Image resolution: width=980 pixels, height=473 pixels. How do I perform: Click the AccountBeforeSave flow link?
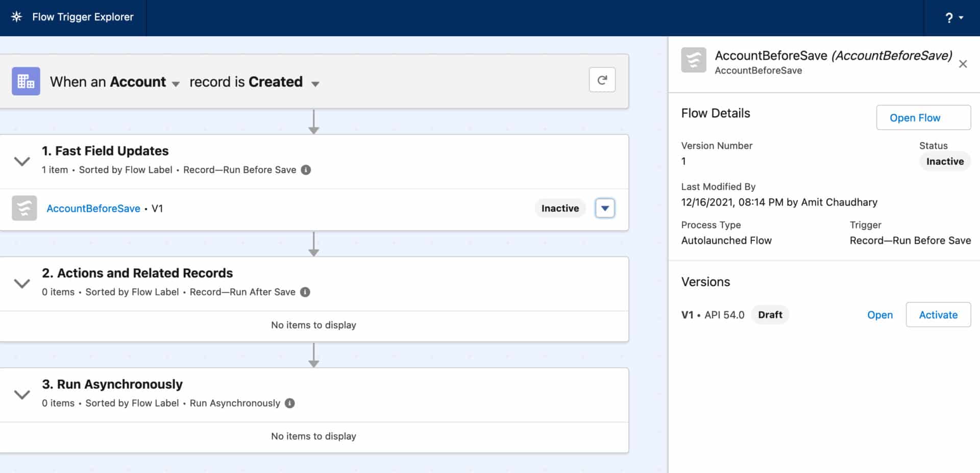[93, 208]
